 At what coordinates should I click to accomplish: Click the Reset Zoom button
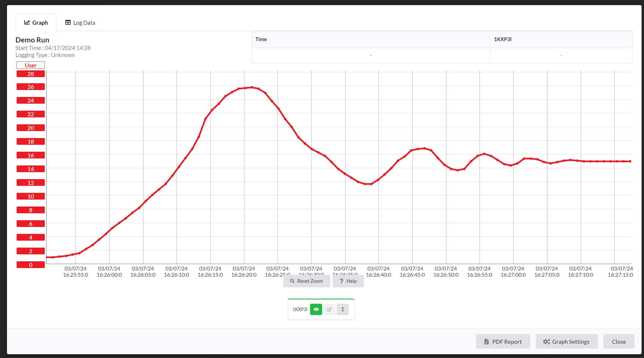[307, 281]
